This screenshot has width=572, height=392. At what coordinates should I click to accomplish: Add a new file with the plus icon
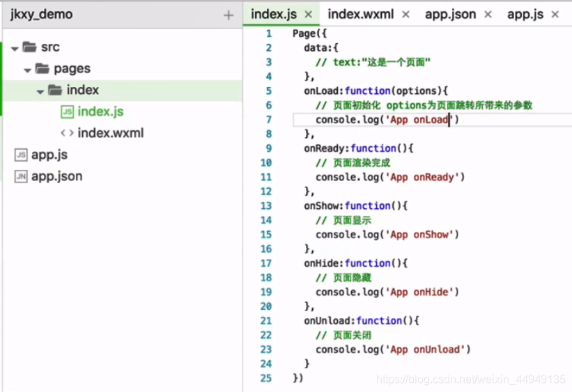(229, 15)
